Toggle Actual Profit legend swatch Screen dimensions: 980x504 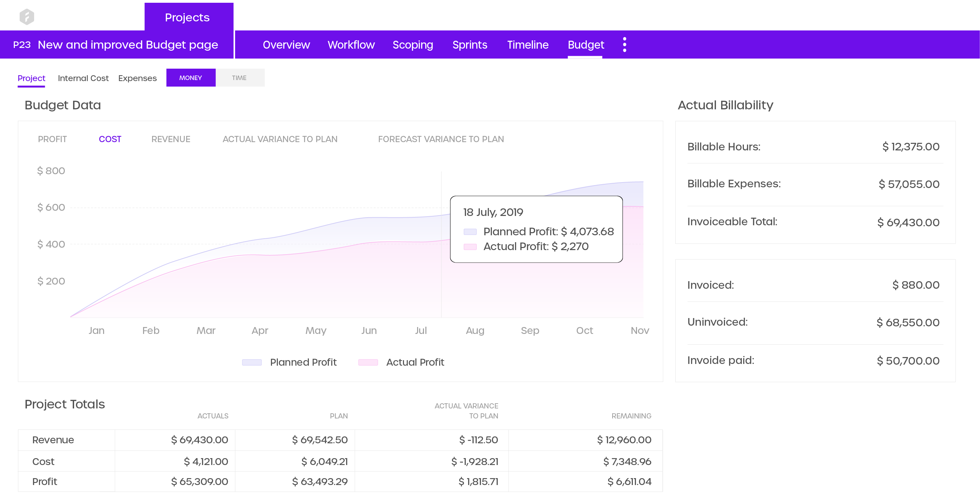pyautogui.click(x=367, y=362)
